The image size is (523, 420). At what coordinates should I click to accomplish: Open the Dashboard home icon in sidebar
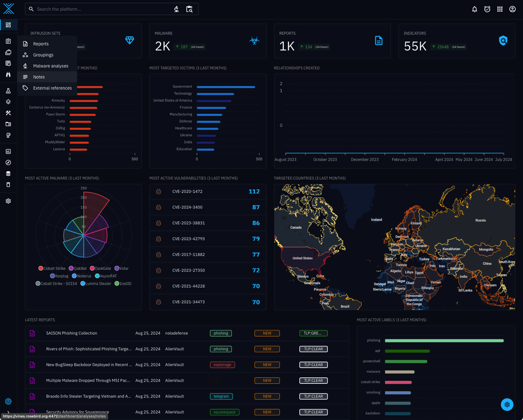(x=8, y=25)
